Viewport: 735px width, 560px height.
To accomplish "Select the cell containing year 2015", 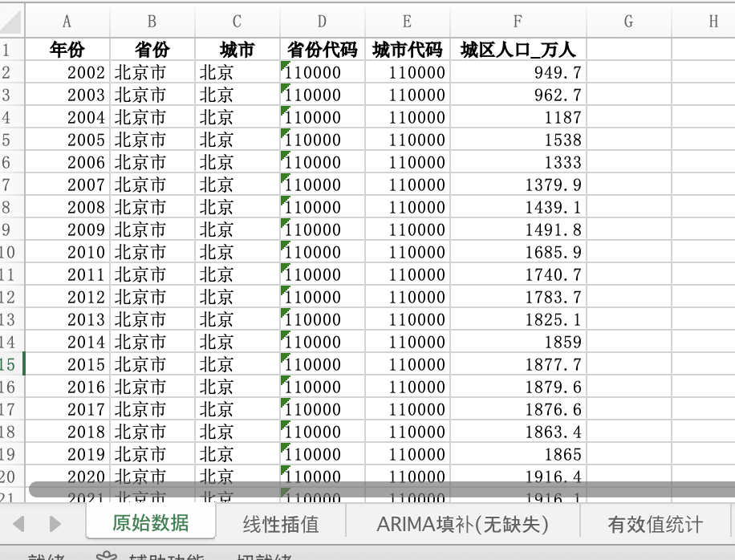I will [67, 364].
